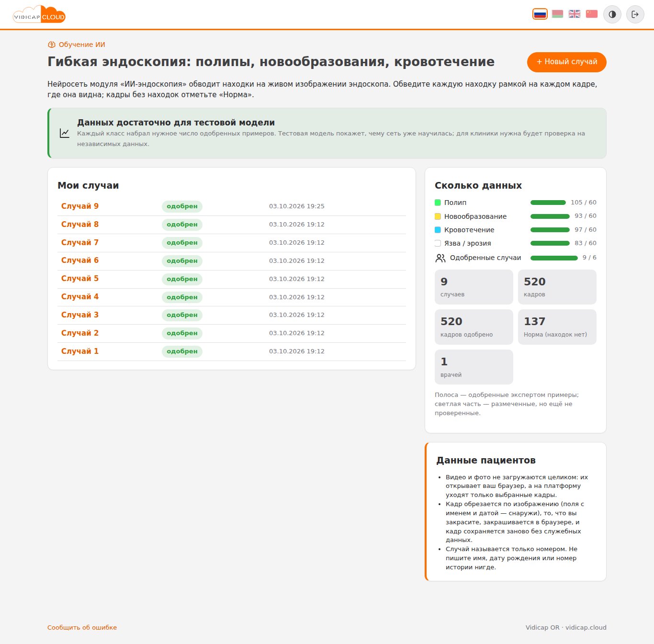Create a new case with Новый случай
Viewport: 654px width, 644px height.
click(x=567, y=62)
